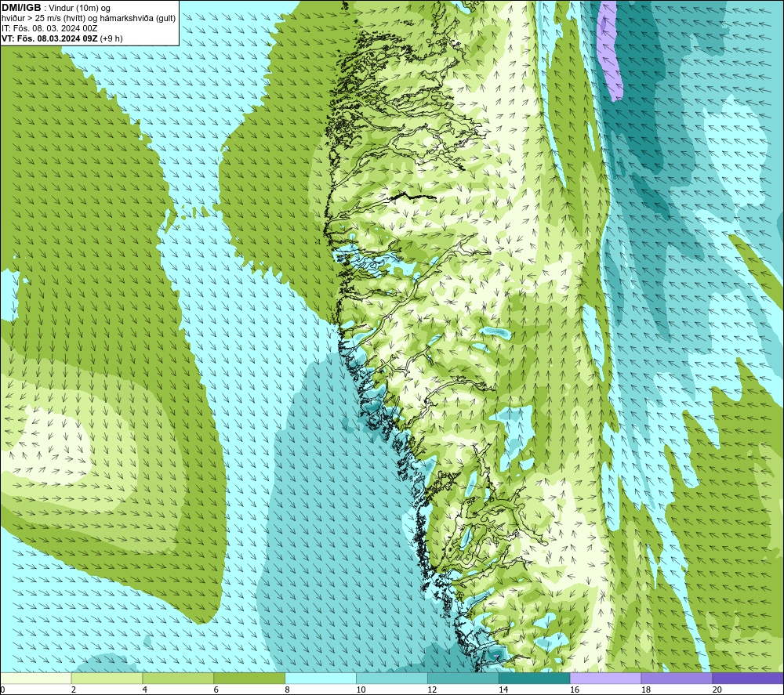Click the scale label '14'

[503, 690]
